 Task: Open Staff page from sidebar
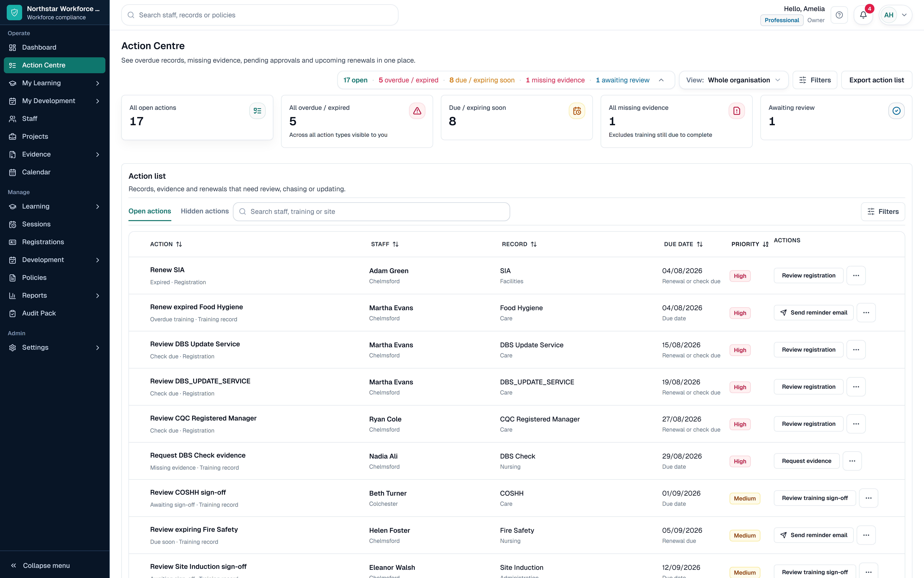[55, 119]
